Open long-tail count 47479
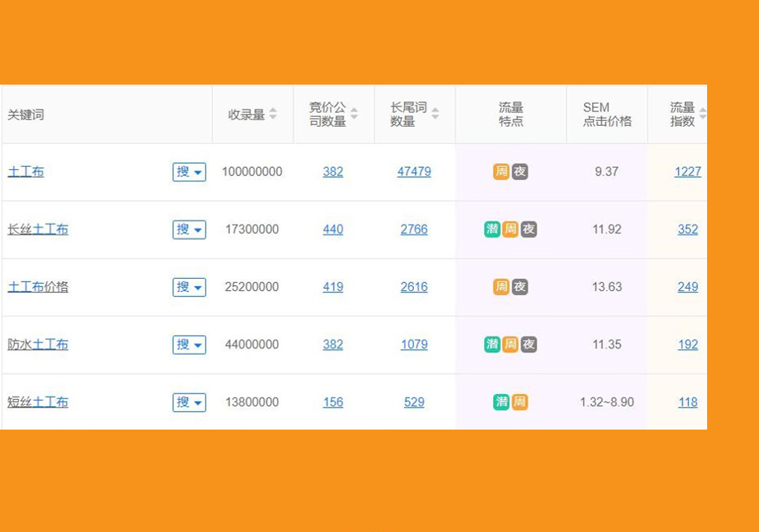This screenshot has width=759, height=532. pyautogui.click(x=414, y=171)
